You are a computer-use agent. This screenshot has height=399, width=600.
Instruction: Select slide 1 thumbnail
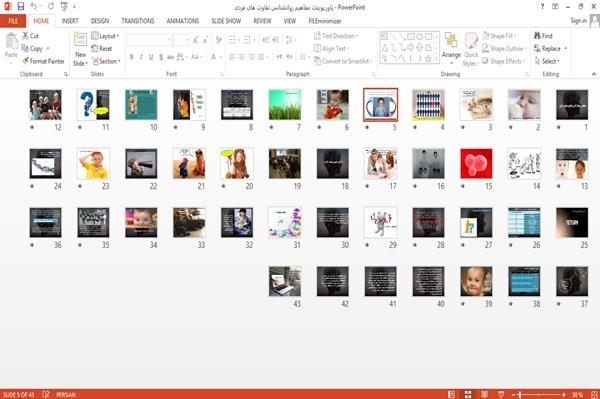572,105
